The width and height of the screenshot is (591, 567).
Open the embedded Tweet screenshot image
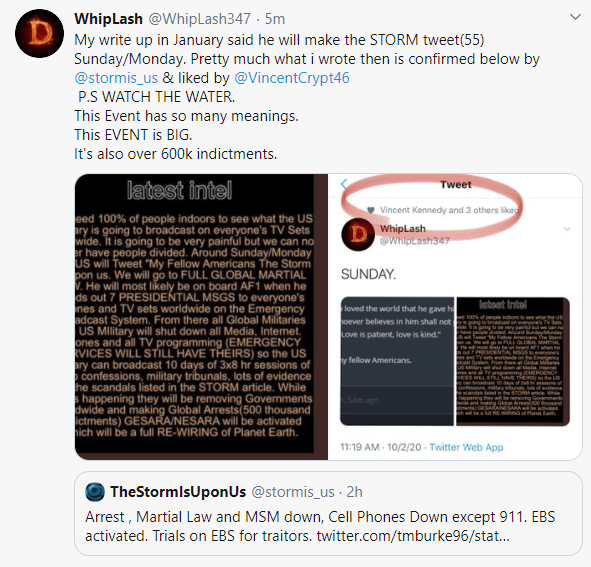click(455, 316)
